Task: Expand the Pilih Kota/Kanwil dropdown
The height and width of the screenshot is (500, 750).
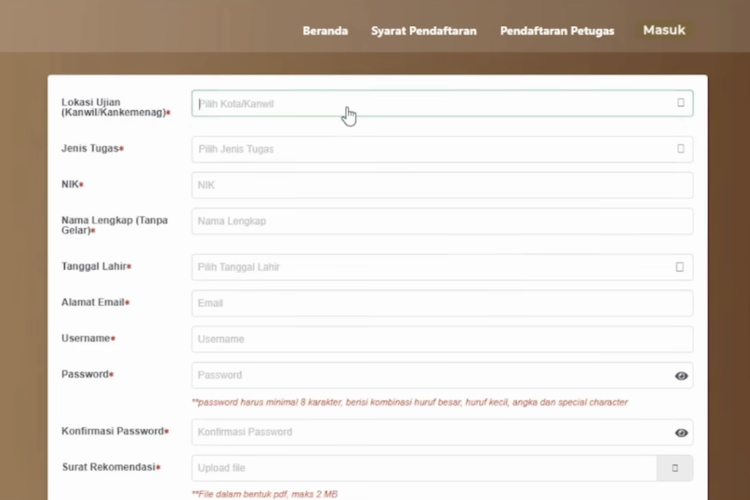Action: 430,103
